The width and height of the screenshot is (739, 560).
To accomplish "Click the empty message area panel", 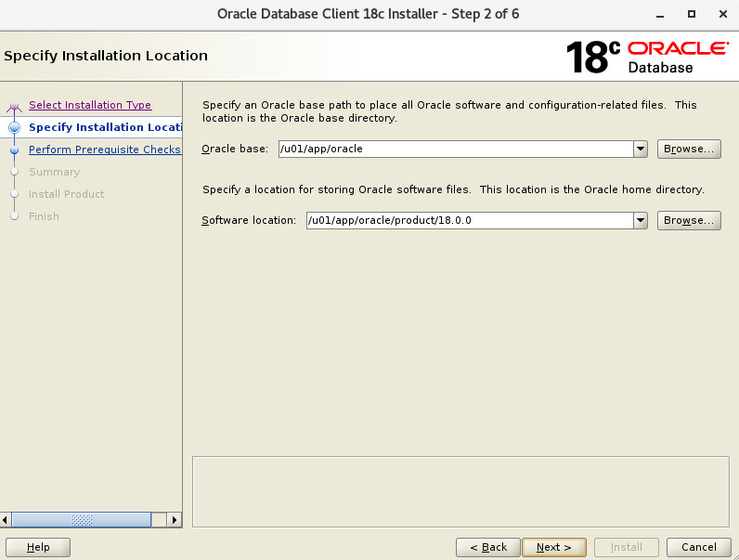I will coord(460,491).
